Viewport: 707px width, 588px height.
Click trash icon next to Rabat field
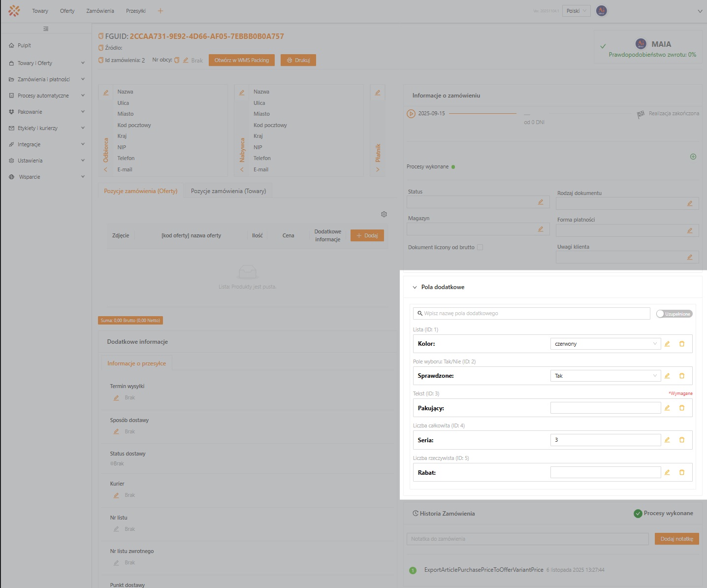[x=682, y=472]
